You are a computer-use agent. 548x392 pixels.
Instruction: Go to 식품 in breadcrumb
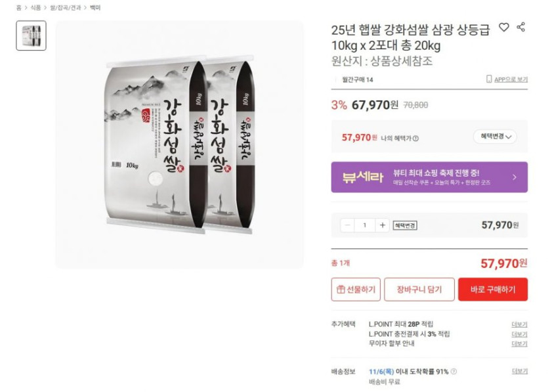click(x=35, y=8)
